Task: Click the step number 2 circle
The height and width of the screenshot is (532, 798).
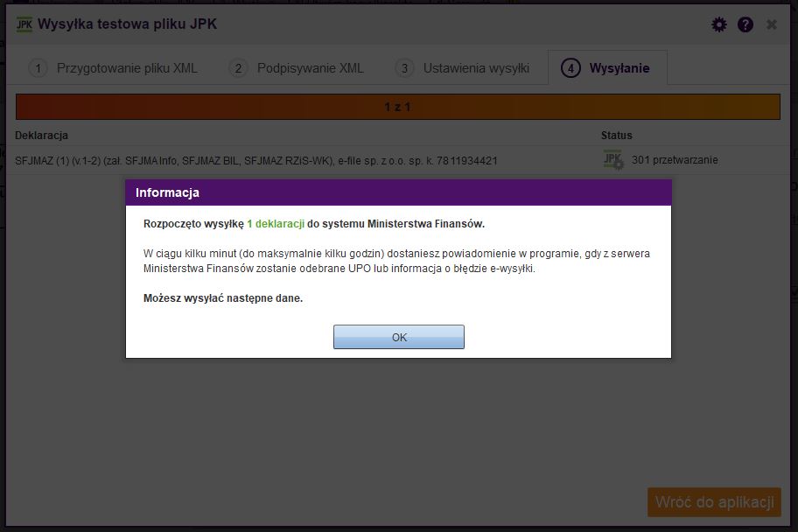Action: coord(238,67)
